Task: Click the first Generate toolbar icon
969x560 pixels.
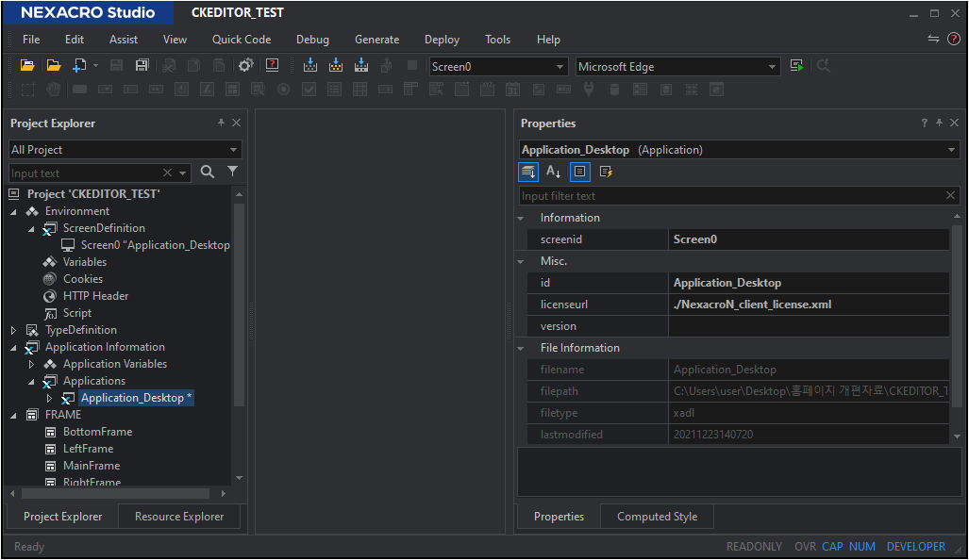Action: 310,66
